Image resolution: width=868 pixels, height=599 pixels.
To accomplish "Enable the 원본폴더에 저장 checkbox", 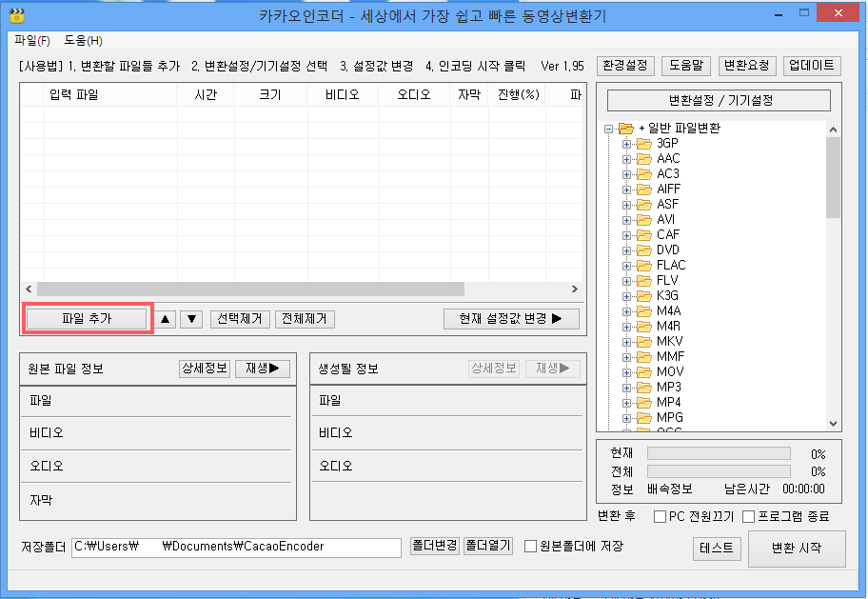I will (x=530, y=547).
